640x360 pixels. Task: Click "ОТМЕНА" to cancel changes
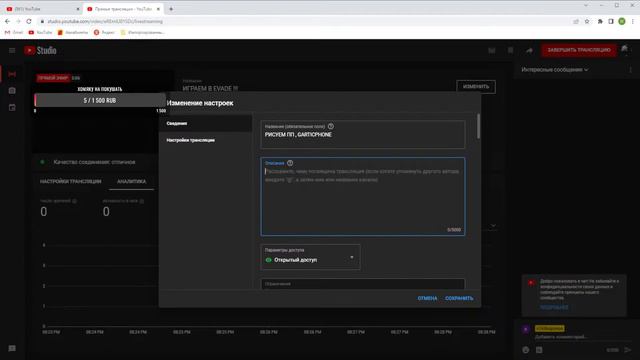[x=427, y=298]
